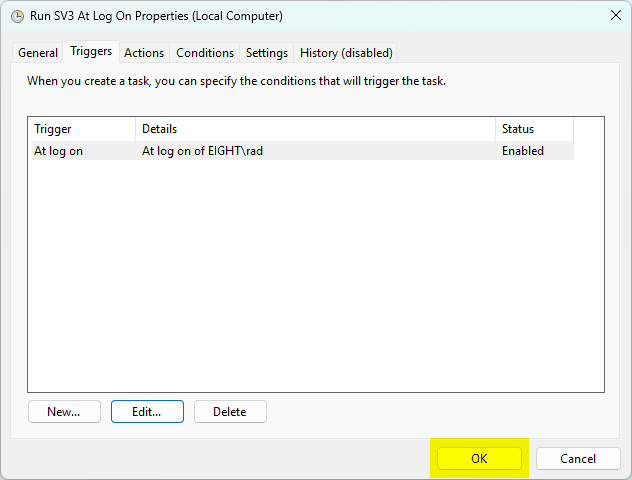This screenshot has height=480, width=632.
Task: Open the History (disabled) tab
Action: point(346,53)
